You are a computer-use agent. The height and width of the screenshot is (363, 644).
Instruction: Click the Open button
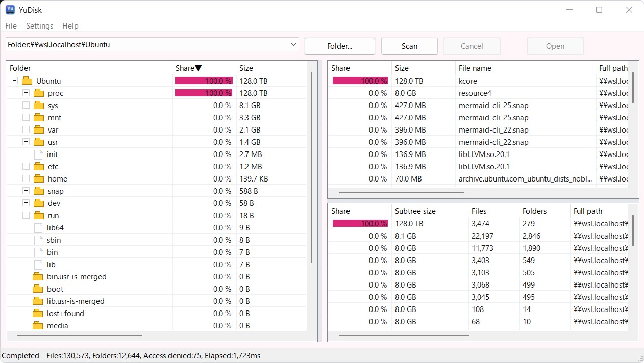tap(555, 46)
